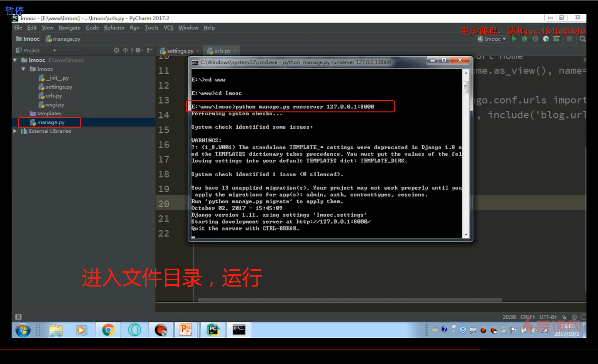The width and height of the screenshot is (598, 364).
Task: Toggle the read-only lock icon in status bar
Action: 564,317
